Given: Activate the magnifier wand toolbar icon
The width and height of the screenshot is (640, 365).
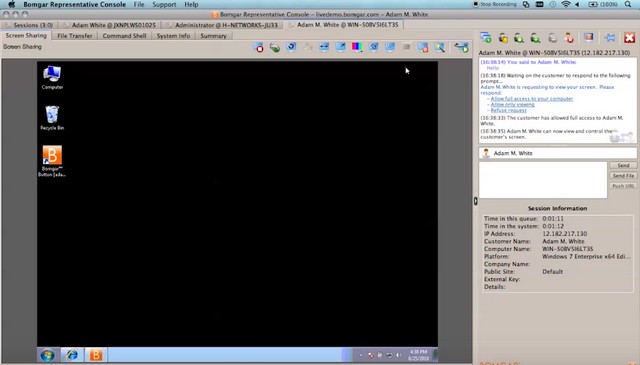Looking at the screenshot, I should (440, 47).
